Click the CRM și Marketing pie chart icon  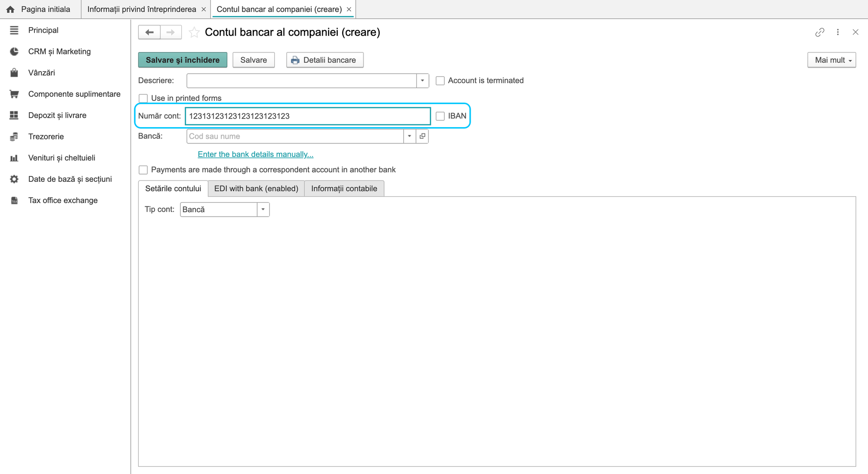tap(14, 52)
